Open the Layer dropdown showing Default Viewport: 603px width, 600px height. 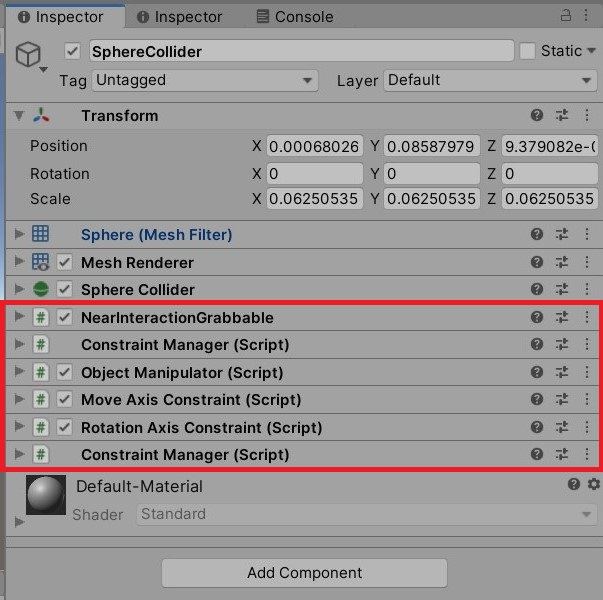[490, 80]
